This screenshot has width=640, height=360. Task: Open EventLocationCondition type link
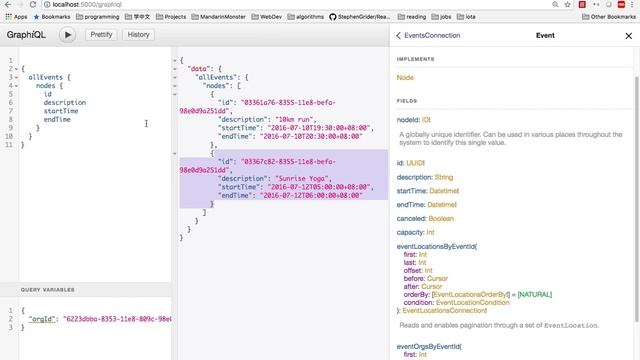pos(473,303)
